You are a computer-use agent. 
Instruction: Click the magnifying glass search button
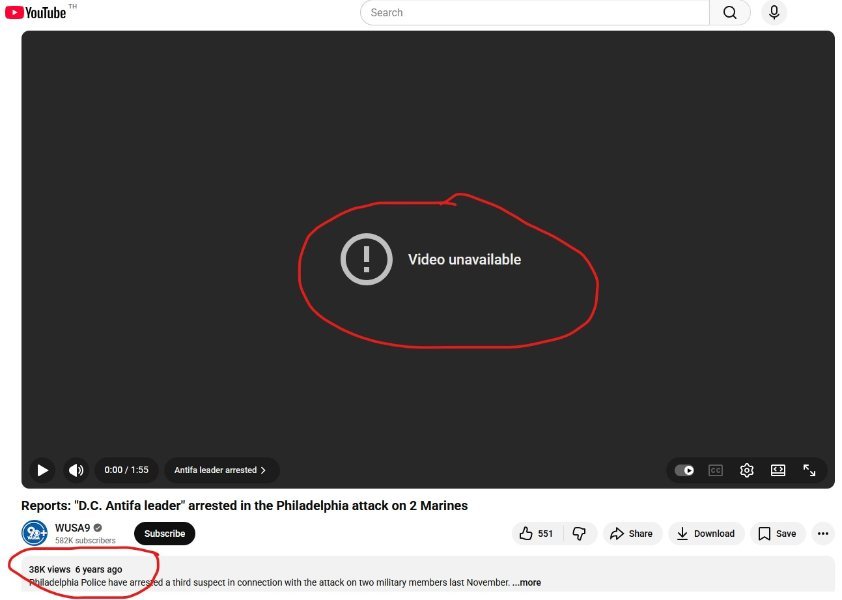(x=730, y=13)
